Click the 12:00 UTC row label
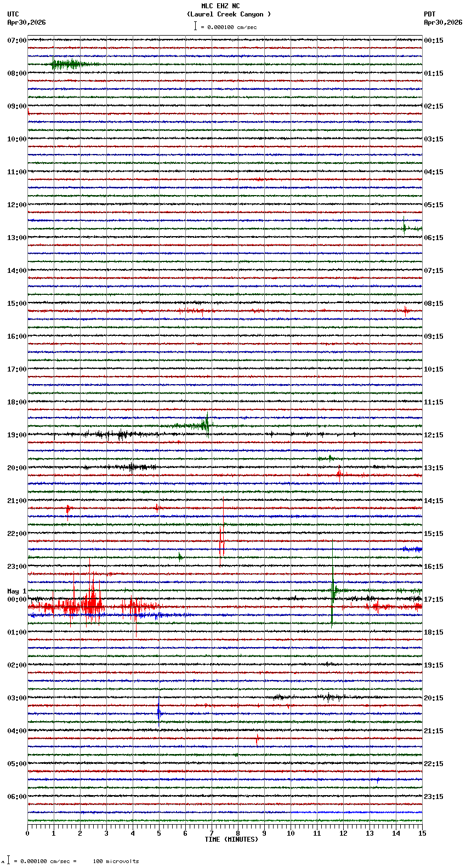This screenshot has height=868, width=466. 17,205
